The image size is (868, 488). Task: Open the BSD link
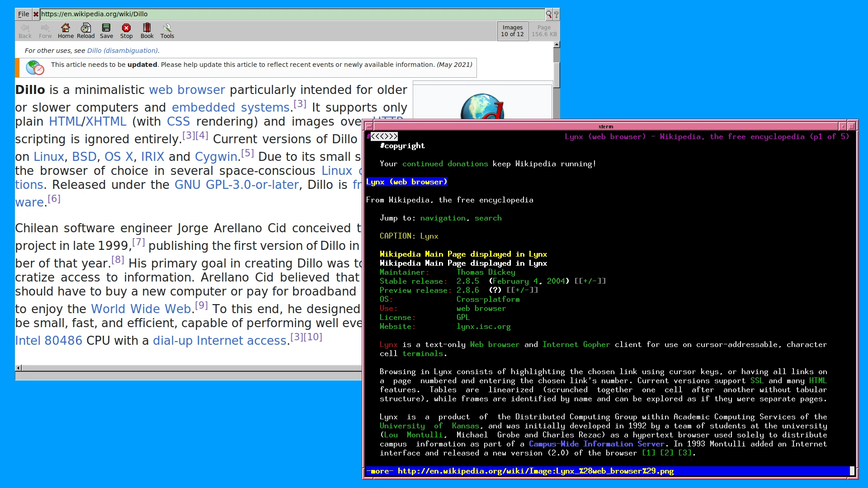[84, 157]
